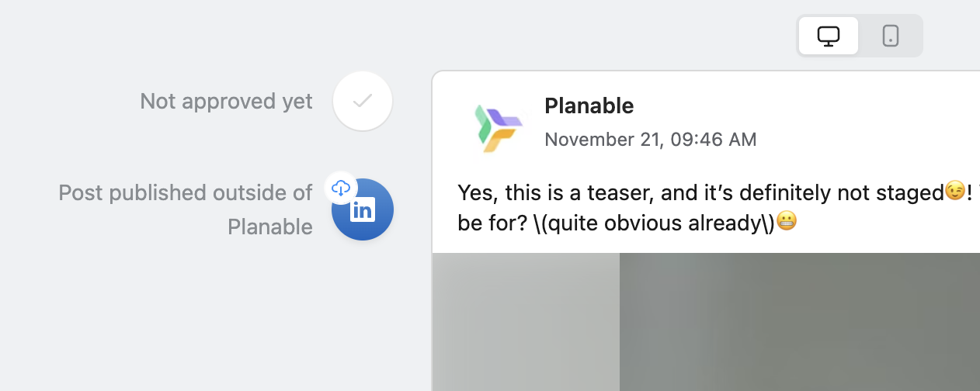Click the darker right part of post image

(800, 321)
